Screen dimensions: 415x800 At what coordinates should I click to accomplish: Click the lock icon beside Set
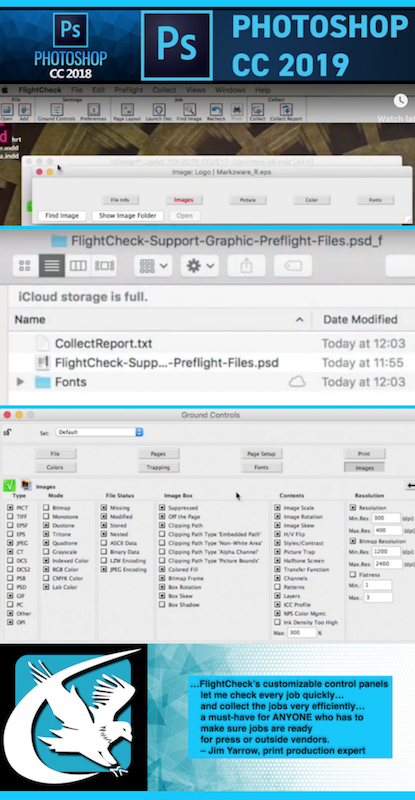(x=7, y=432)
